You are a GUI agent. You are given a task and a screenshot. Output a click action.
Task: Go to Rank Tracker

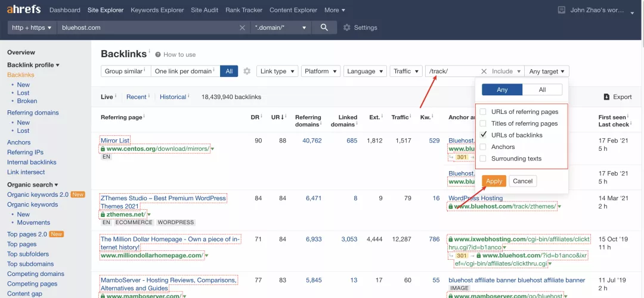pos(244,10)
